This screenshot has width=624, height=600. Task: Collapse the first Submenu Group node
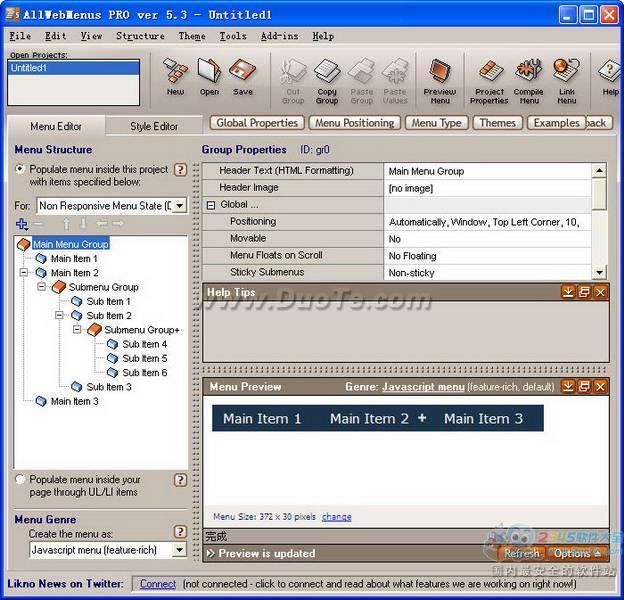click(x=41, y=286)
